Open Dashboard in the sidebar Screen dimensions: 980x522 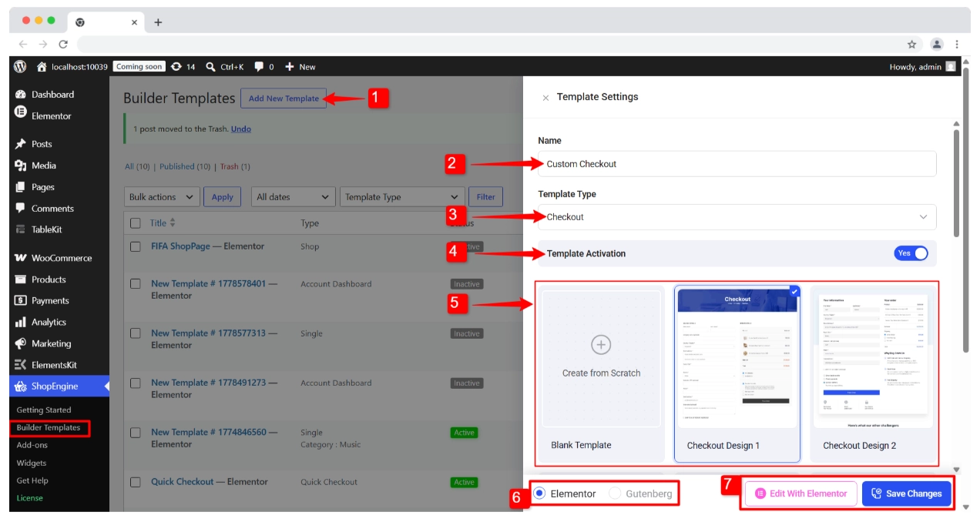click(52, 95)
